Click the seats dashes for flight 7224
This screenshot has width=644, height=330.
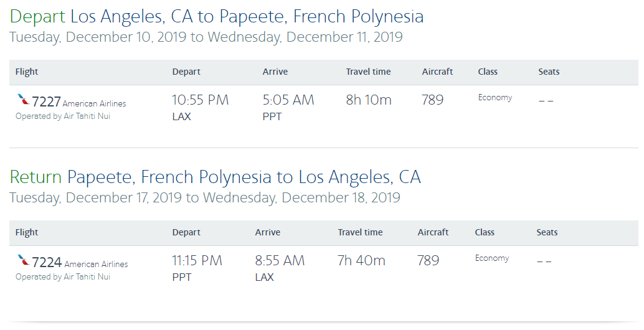click(x=544, y=261)
